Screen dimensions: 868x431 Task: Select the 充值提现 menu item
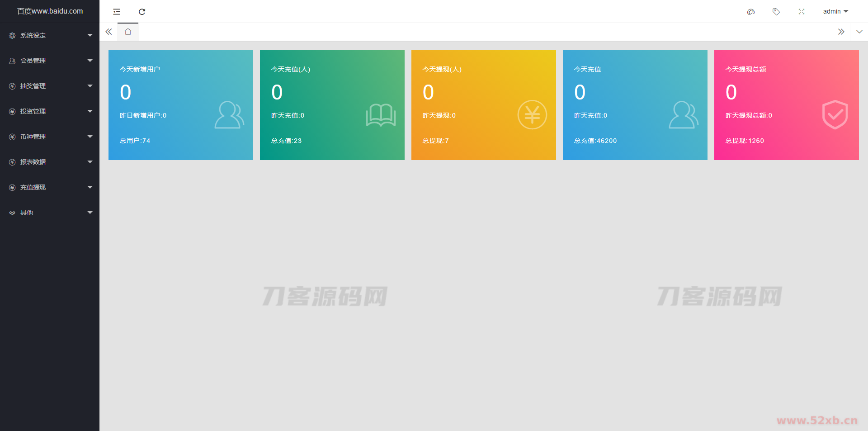tap(33, 187)
